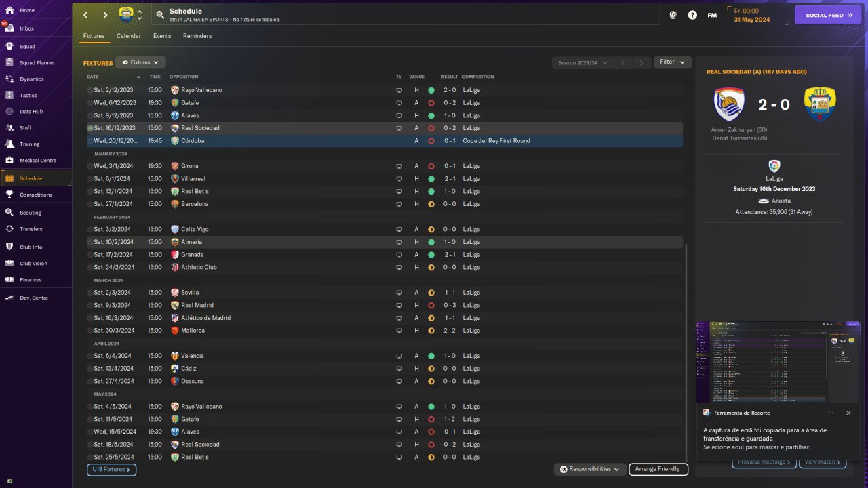Open the Filter dropdown
This screenshot has width=868, height=488.
pyautogui.click(x=673, y=62)
